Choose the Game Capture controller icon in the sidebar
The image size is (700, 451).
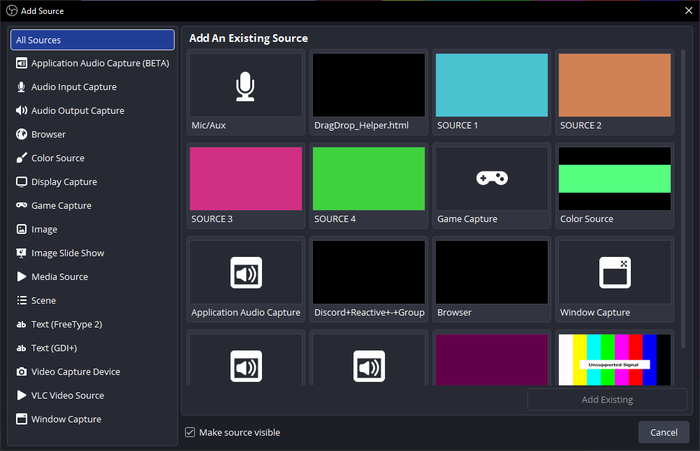21,205
